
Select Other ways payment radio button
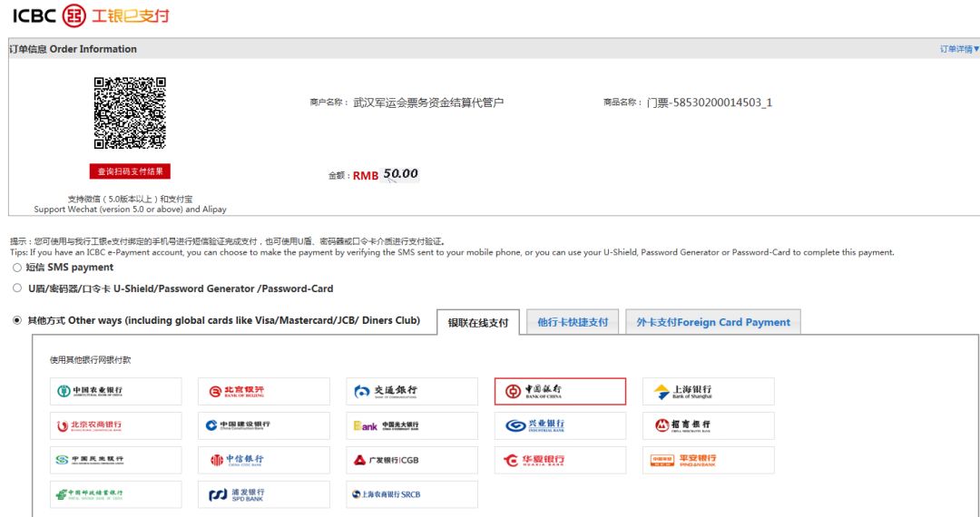click(x=17, y=320)
